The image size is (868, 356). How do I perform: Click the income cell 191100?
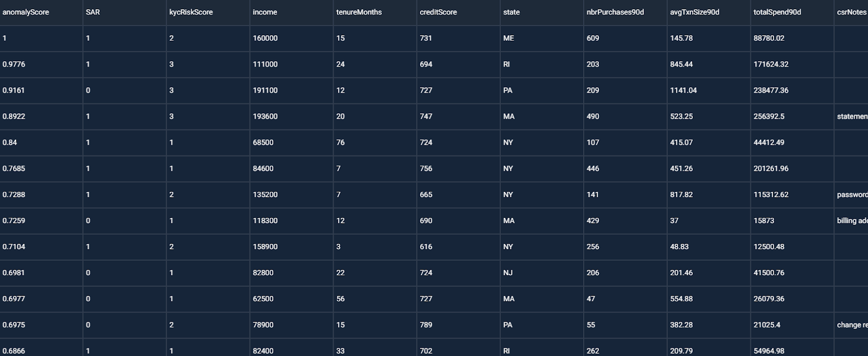tap(291, 90)
